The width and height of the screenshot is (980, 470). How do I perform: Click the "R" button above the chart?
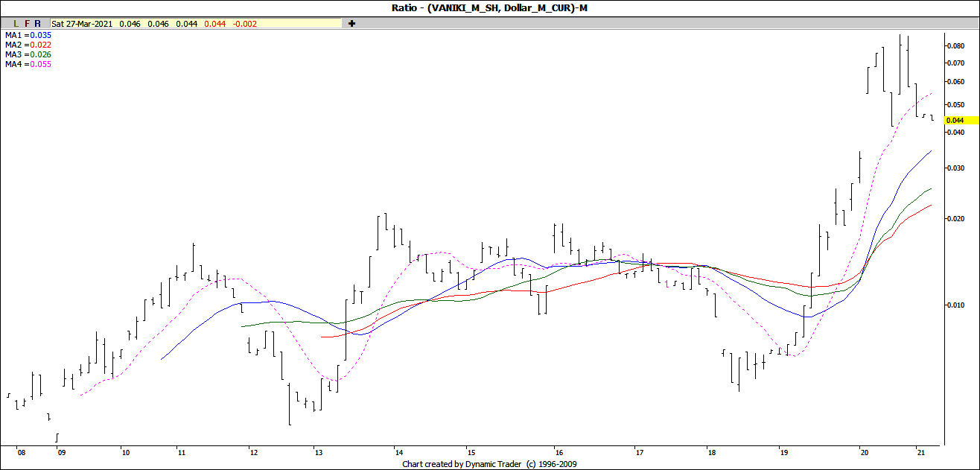click(x=37, y=24)
